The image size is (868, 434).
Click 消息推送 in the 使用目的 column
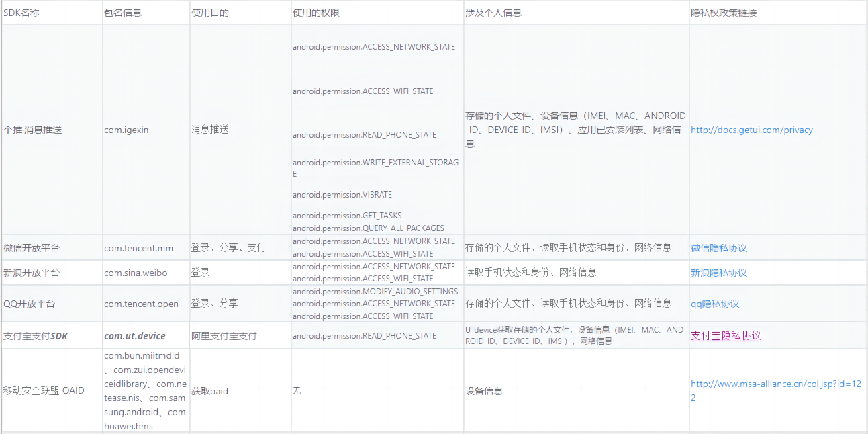pos(210,130)
